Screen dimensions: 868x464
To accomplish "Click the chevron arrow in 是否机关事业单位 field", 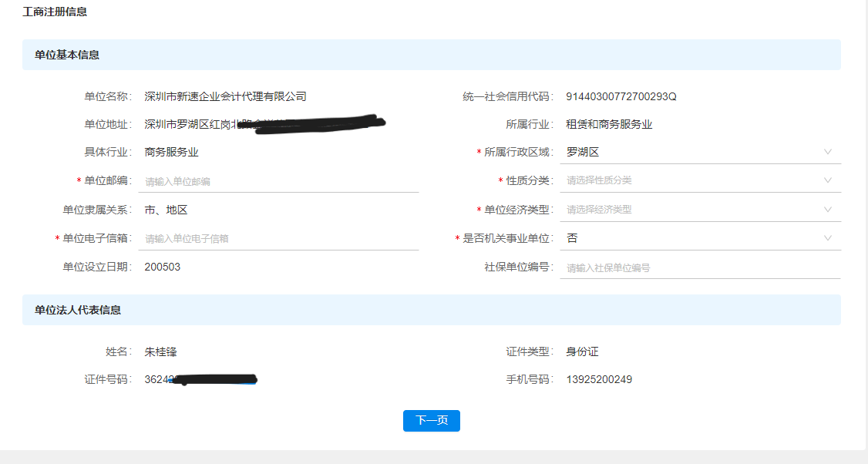I will coord(827,238).
